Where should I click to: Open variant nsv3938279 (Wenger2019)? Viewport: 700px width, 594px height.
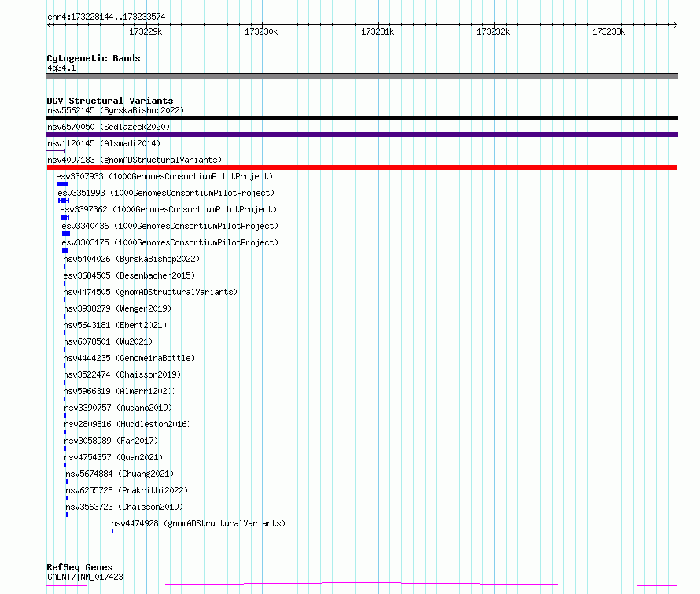[x=117, y=308]
